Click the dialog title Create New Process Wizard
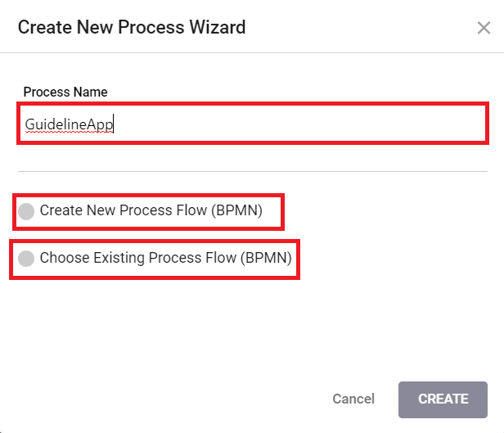The width and height of the screenshot is (504, 433). pos(132,27)
